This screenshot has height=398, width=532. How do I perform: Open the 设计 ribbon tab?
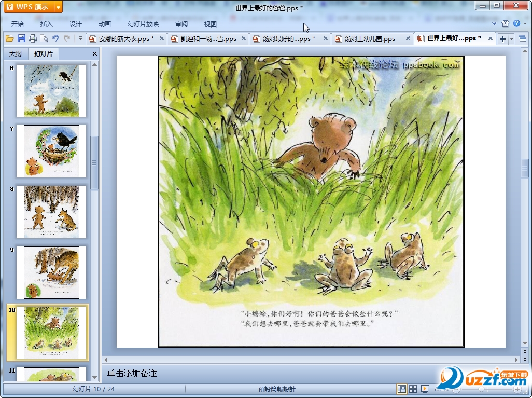76,24
